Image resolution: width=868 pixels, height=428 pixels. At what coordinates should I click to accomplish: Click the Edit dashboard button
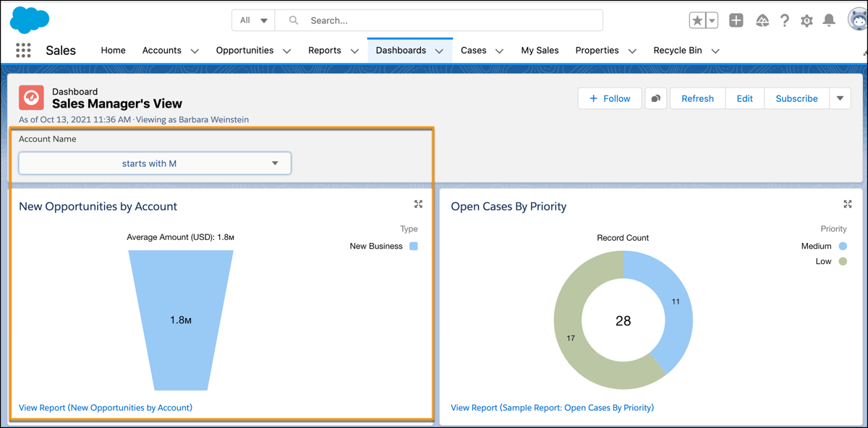(745, 98)
